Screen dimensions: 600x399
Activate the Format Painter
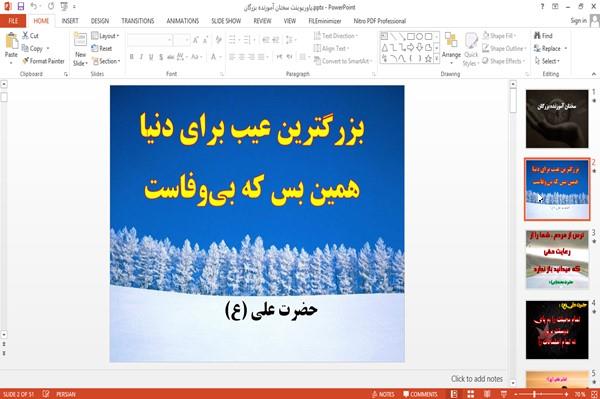(43, 61)
